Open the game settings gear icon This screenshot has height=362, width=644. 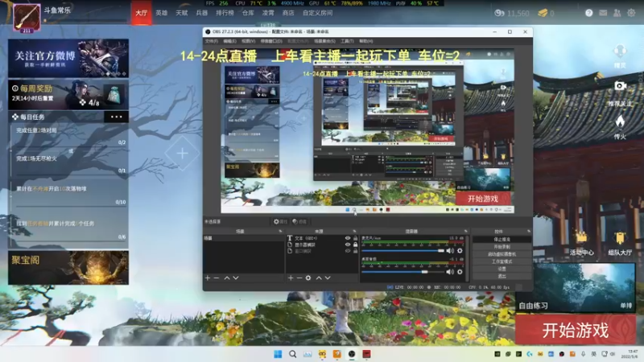pos(631,13)
